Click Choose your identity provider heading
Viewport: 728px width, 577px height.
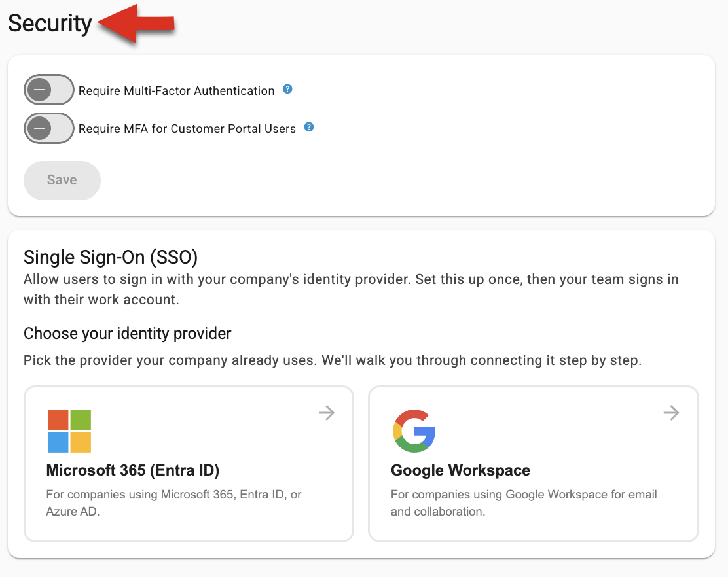click(x=127, y=334)
